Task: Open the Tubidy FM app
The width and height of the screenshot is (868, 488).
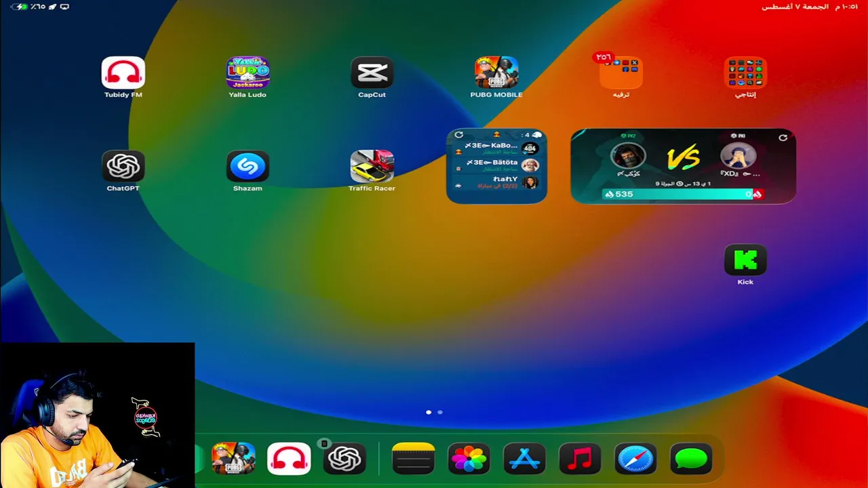Action: click(x=123, y=73)
